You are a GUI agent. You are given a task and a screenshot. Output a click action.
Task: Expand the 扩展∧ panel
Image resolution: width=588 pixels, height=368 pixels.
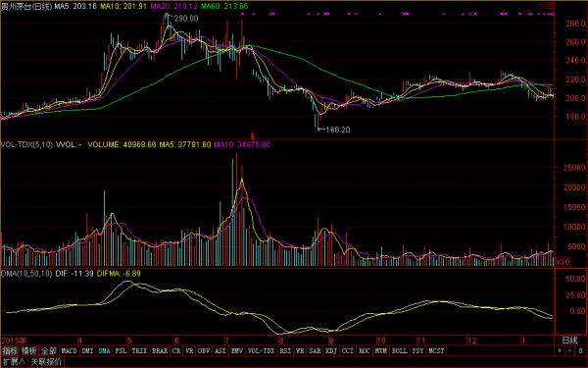tap(14, 362)
